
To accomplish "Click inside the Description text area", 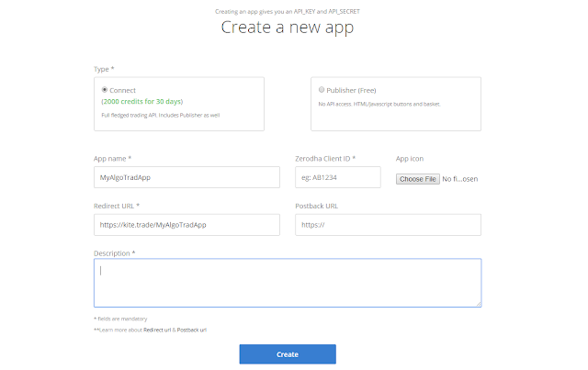I will [x=288, y=283].
